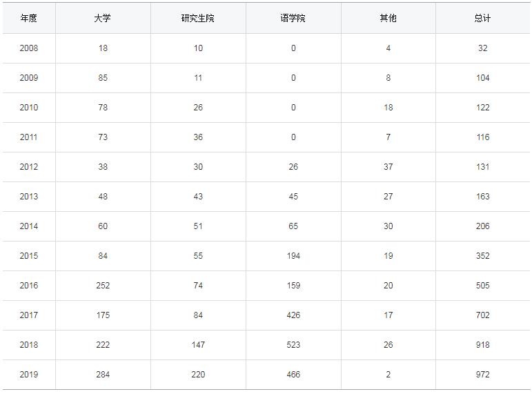Select the 2019 graduate school value 220
This screenshot has height=394, width=532.
(198, 375)
